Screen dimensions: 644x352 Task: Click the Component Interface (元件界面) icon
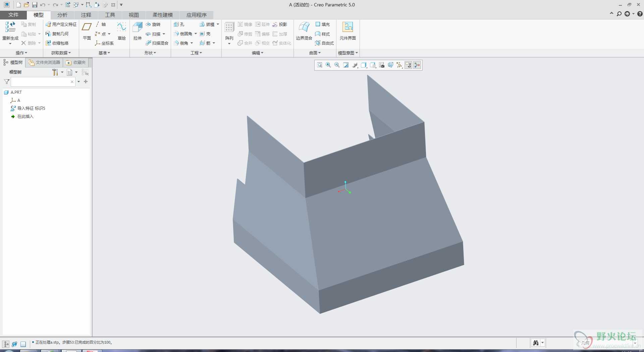point(347,31)
